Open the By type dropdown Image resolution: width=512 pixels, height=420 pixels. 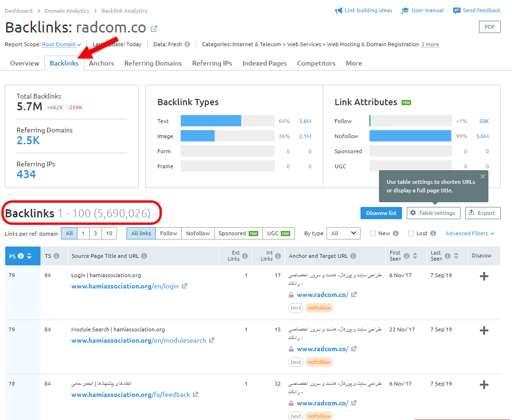[343, 233]
